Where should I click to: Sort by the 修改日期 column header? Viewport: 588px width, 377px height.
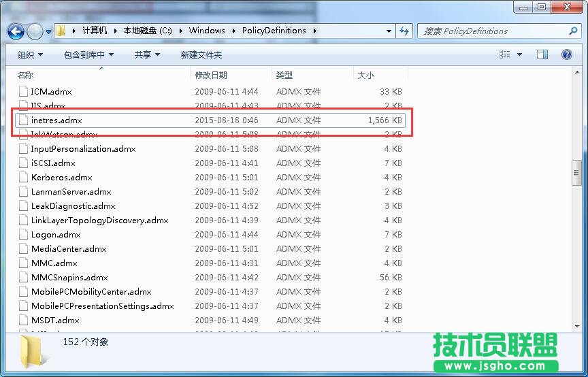[x=231, y=76]
